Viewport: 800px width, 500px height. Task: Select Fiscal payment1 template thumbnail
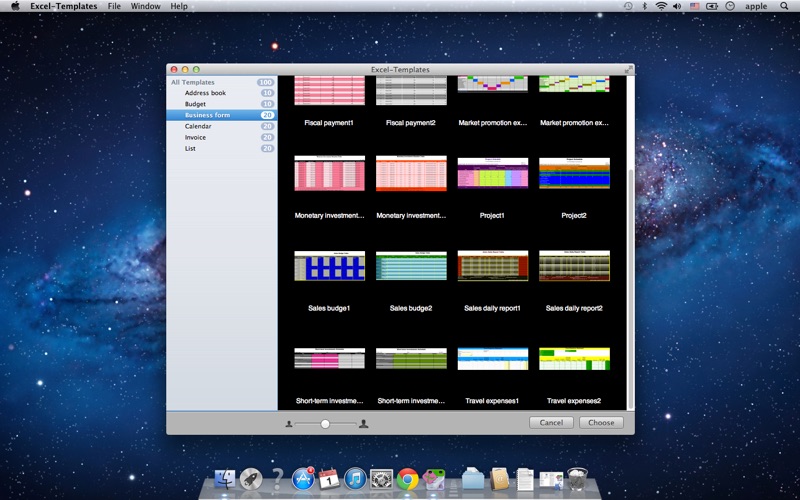click(x=330, y=90)
